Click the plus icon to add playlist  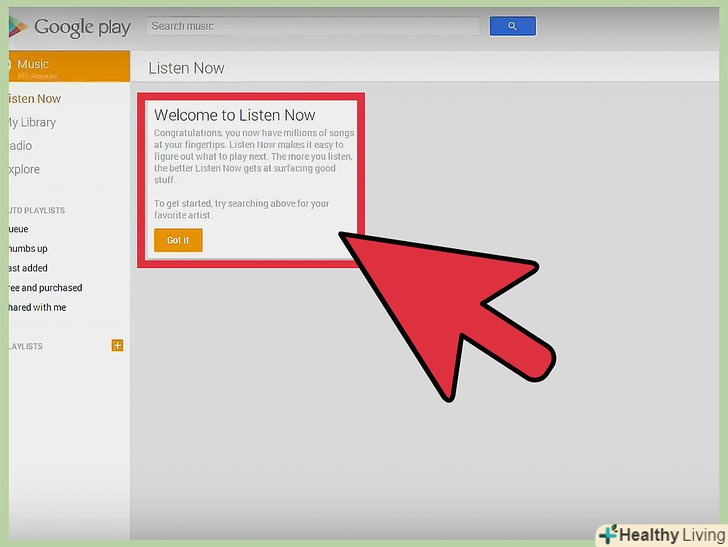tap(117, 345)
